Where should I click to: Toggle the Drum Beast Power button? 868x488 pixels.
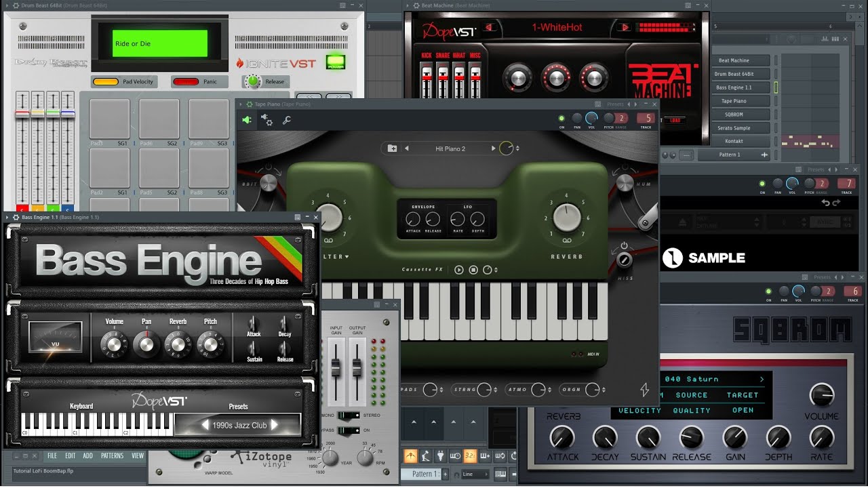point(335,62)
